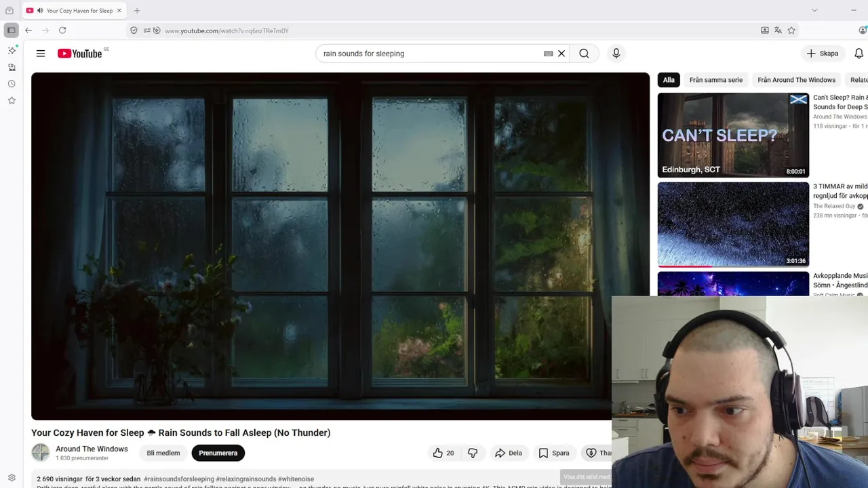
Task: Subscribe using the Prenumerera button
Action: click(x=218, y=453)
